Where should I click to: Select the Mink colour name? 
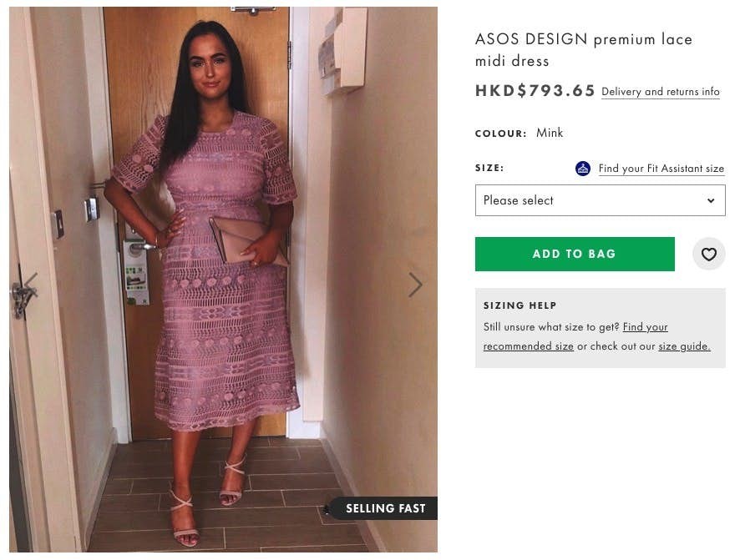(550, 133)
